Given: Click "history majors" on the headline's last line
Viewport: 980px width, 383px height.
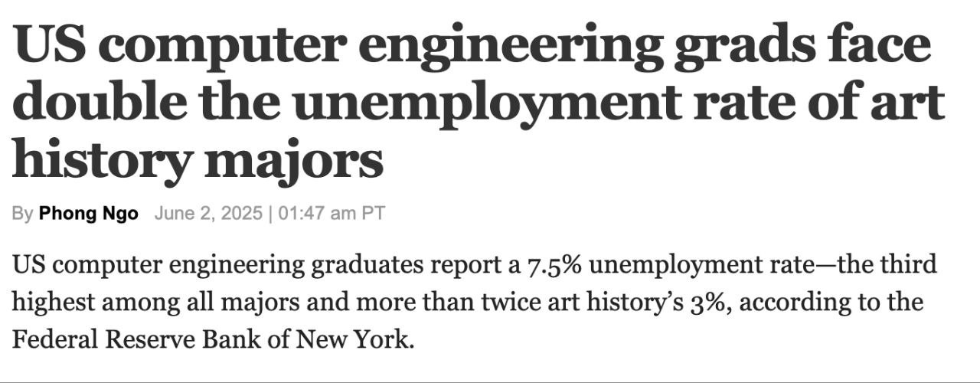Looking at the screenshot, I should (x=198, y=159).
